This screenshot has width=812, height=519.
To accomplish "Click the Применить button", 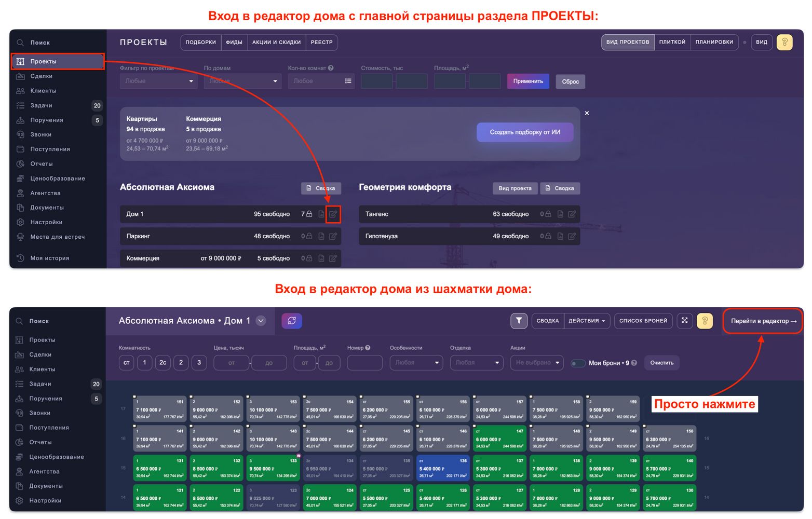I will (x=528, y=81).
